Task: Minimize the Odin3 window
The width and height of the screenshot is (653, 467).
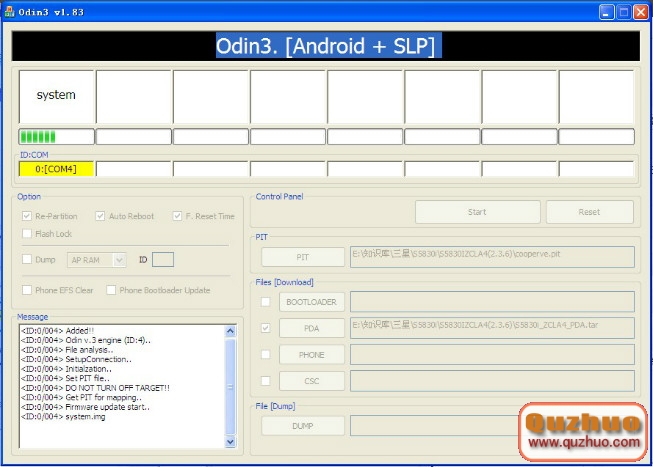Action: pos(606,12)
